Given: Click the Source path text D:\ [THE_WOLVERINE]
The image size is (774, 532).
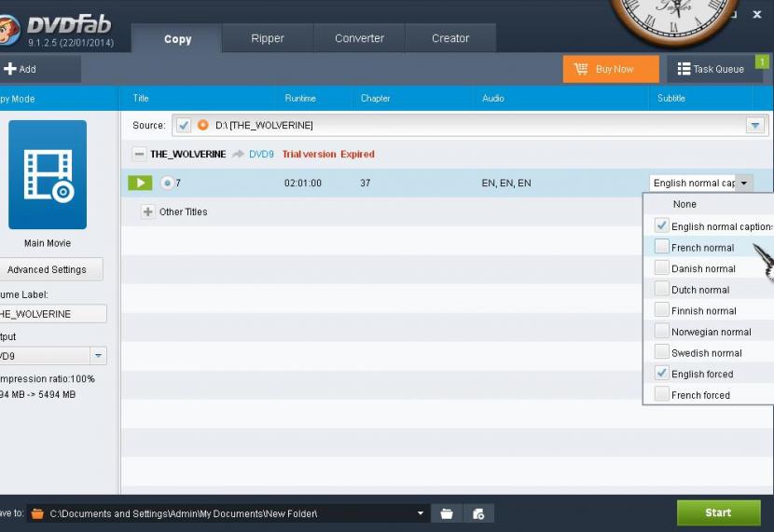Looking at the screenshot, I should 264,125.
